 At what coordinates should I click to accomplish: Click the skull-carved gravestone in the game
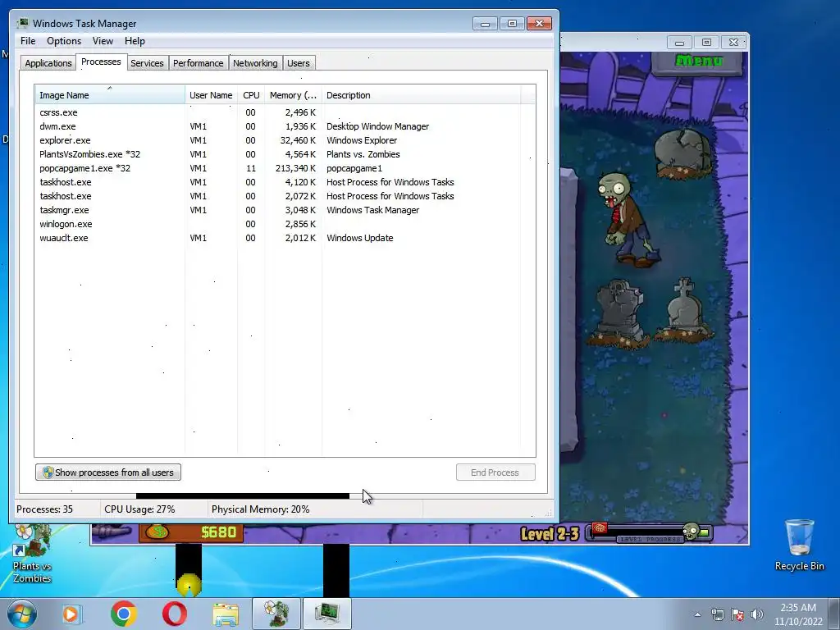tap(619, 313)
